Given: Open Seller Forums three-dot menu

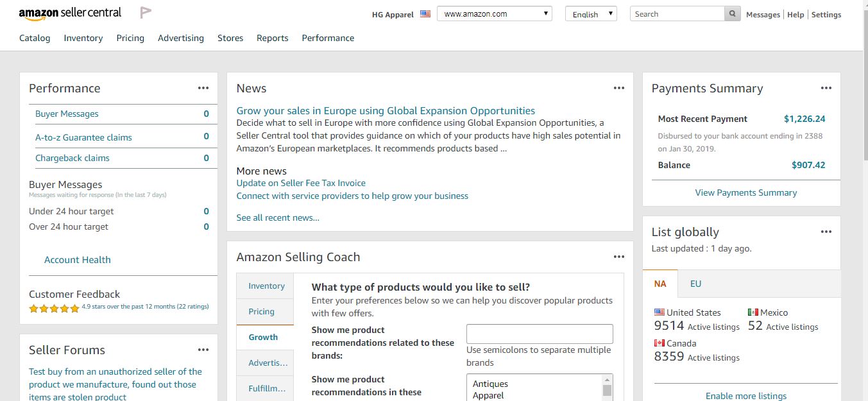Looking at the screenshot, I should (x=203, y=350).
